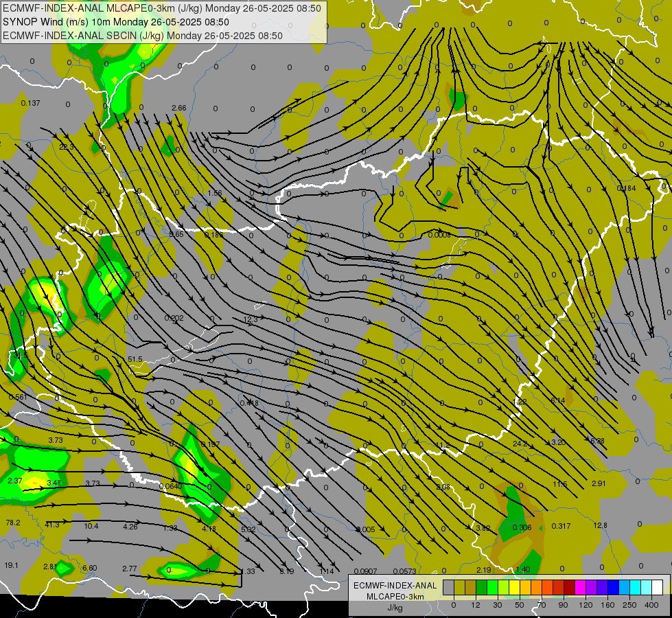672x618 pixels.
Task: Click the map value 2.66
Action: [178, 108]
